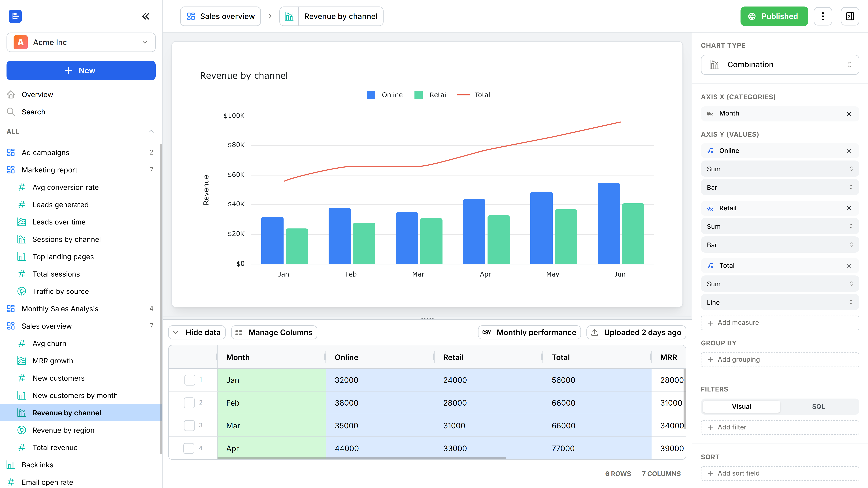Open Online series type Bar dropdown
868x488 pixels.
tap(780, 187)
